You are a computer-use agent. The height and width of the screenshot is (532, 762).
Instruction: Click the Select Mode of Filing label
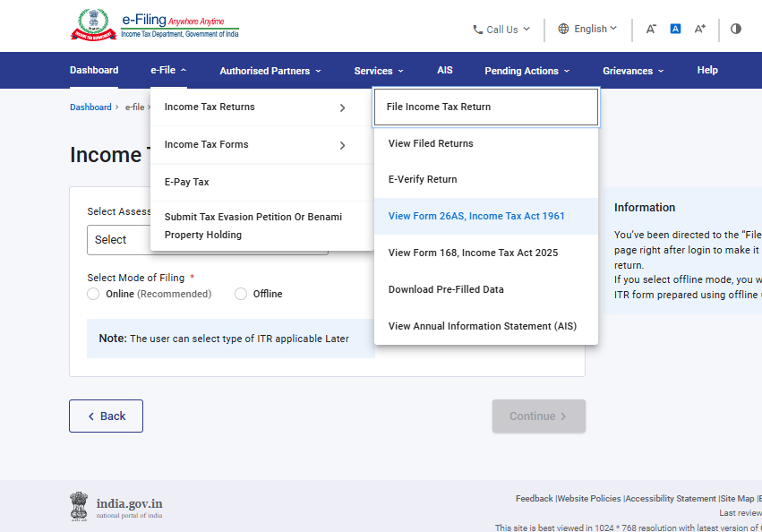[135, 278]
